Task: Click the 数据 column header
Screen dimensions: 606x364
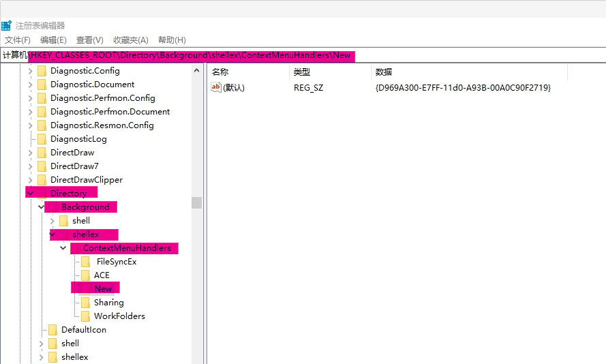Action: 384,72
